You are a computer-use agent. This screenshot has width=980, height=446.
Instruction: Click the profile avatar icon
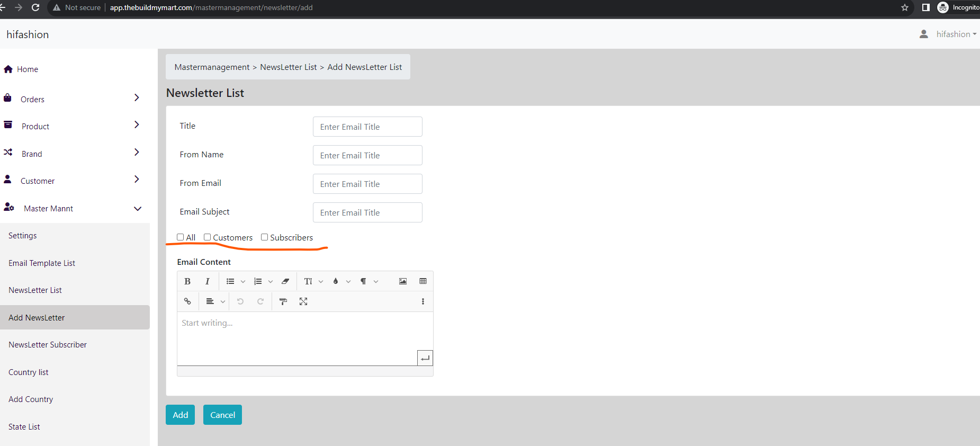pyautogui.click(x=924, y=34)
